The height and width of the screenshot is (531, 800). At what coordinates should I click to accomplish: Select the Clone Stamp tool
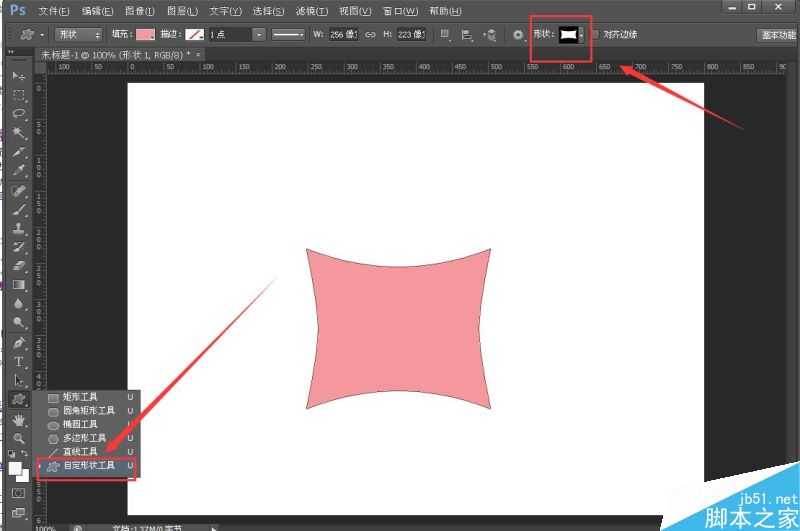pyautogui.click(x=18, y=228)
